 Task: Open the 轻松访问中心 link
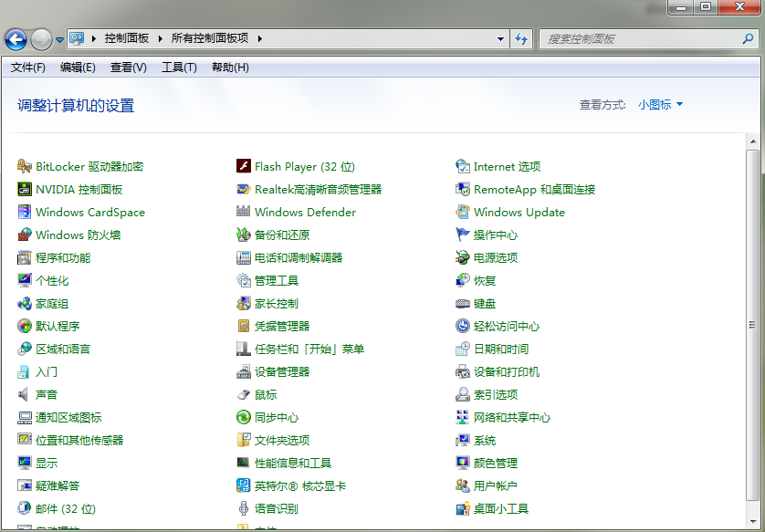click(x=507, y=326)
